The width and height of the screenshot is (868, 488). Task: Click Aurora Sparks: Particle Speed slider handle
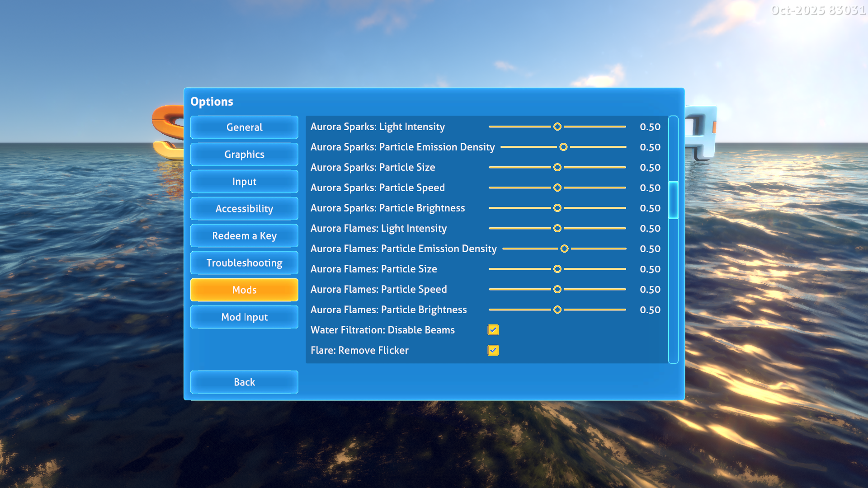click(557, 188)
